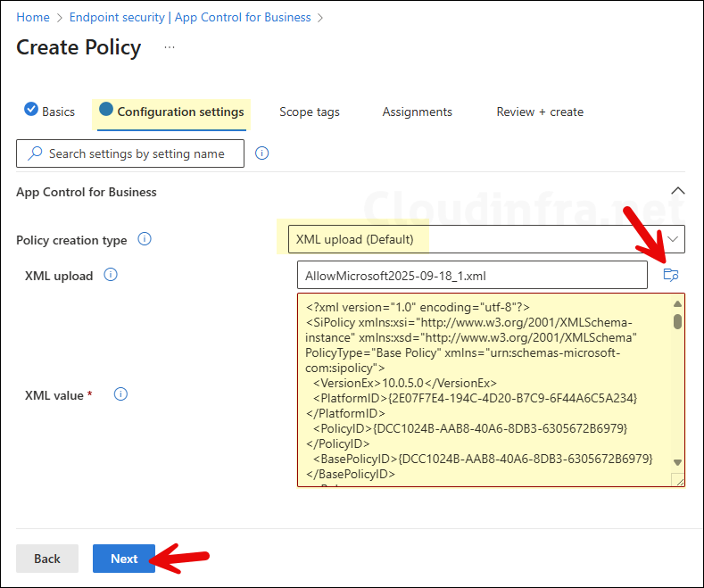Click the XML value scrollbar down arrow
Viewport: 704px width, 588px height.
(x=677, y=461)
